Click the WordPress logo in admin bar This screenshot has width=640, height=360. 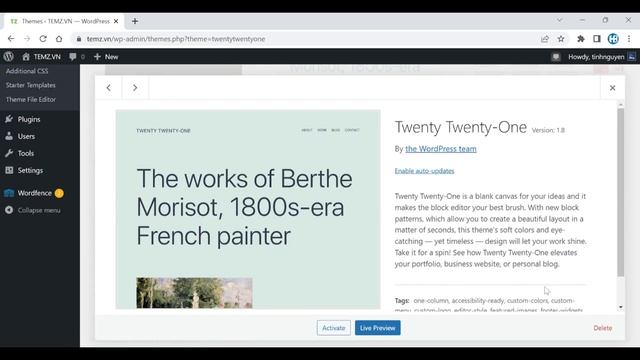pyautogui.click(x=9, y=57)
